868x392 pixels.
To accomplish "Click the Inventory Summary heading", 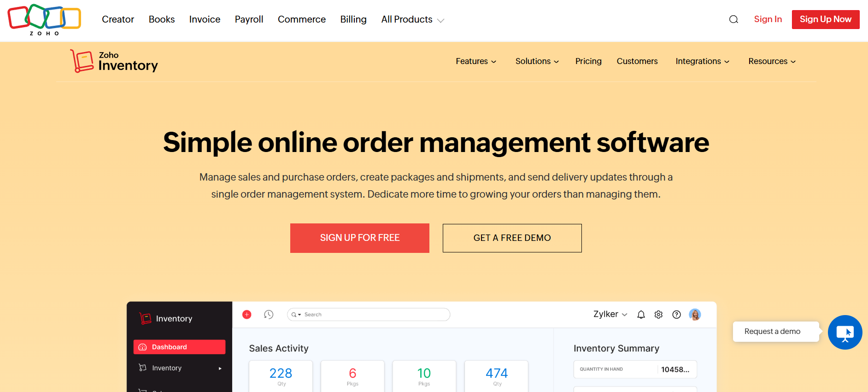I will pos(616,349).
